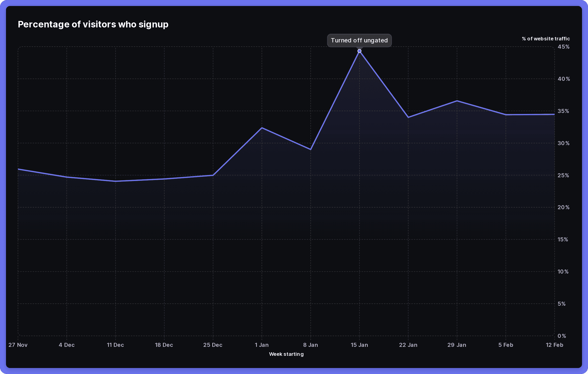The height and width of the screenshot is (374, 588).
Task: Click the 0% y-axis label
Action: (562, 336)
